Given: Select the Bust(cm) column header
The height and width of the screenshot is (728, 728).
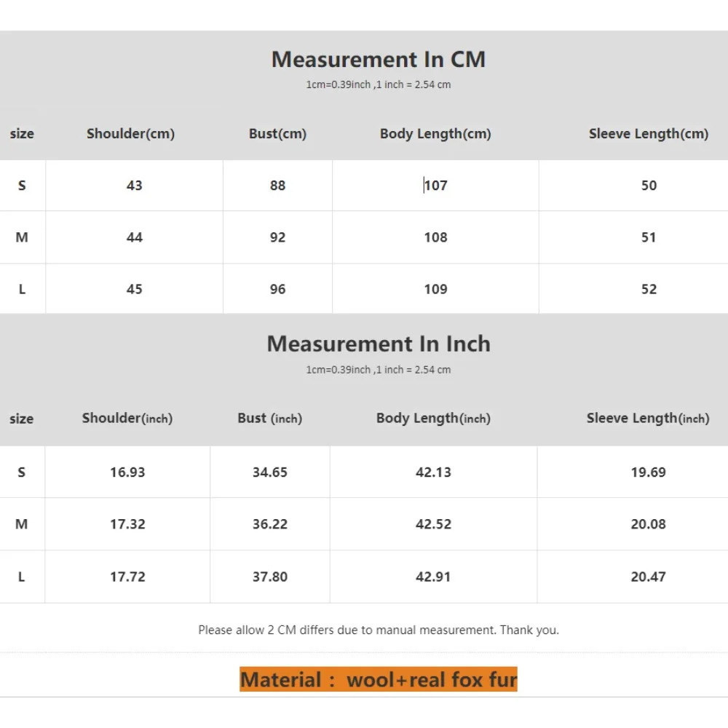Looking at the screenshot, I should [277, 134].
